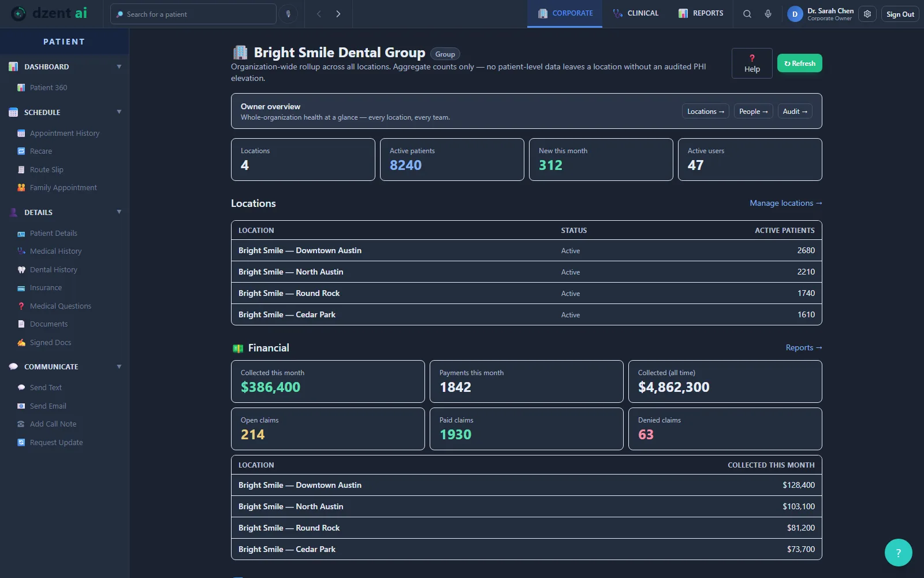Select Cedar Park row in Locations table
The height and width of the screenshot is (578, 924).
[x=527, y=314]
